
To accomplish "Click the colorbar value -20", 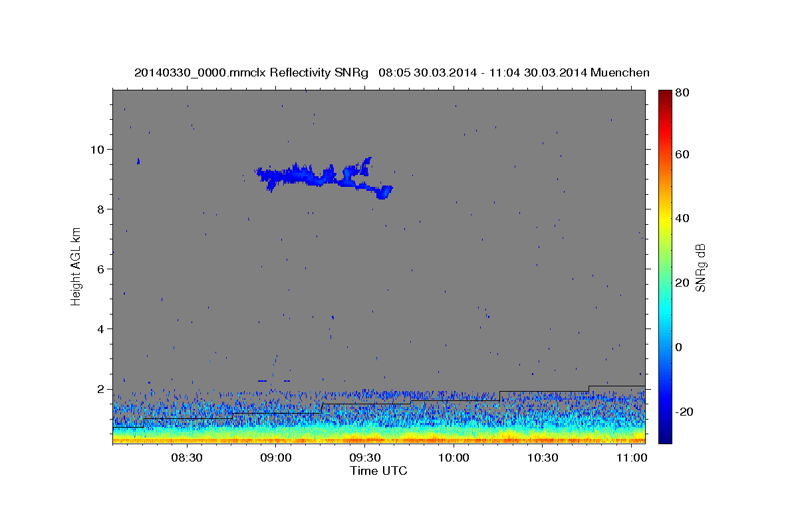I will click(686, 412).
